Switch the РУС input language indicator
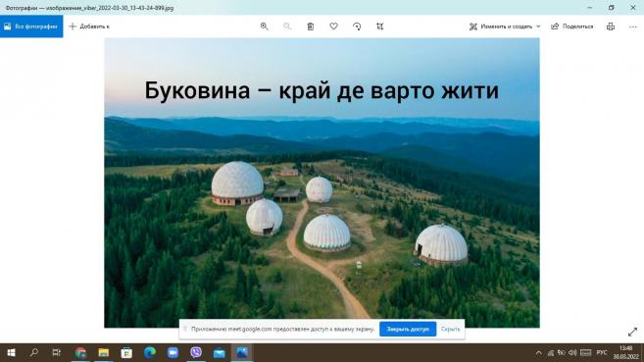Viewport: 644px width, 362px height. (602, 352)
